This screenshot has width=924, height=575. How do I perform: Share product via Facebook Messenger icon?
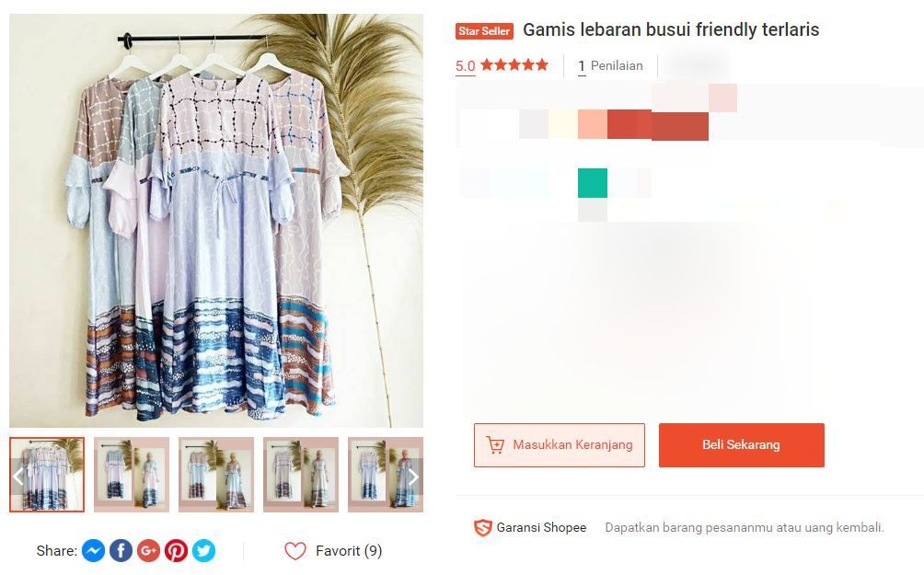[x=93, y=550]
